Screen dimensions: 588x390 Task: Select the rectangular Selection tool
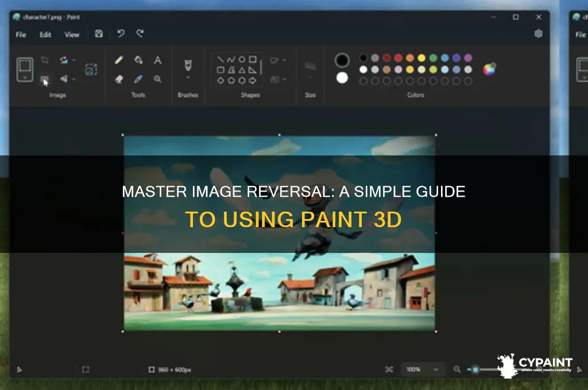click(x=25, y=65)
